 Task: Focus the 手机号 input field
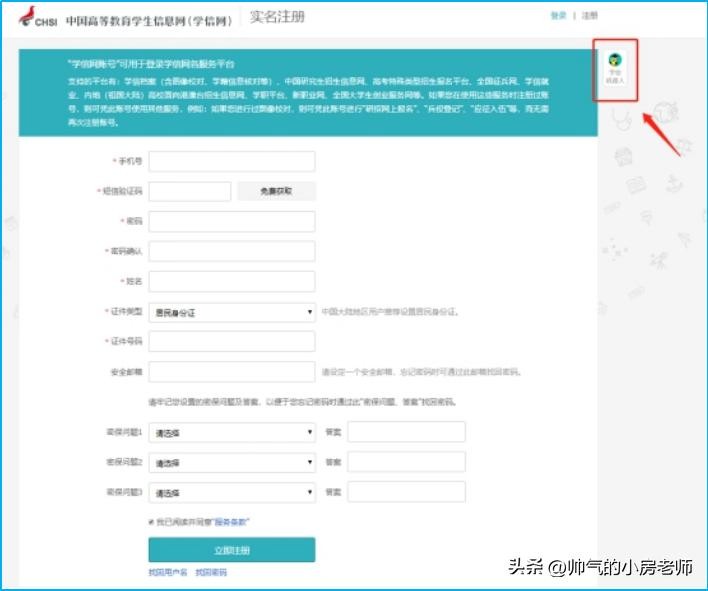[x=231, y=161]
